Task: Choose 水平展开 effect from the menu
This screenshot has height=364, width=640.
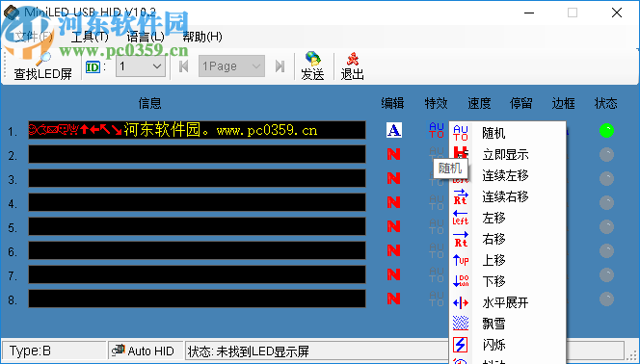Action: pos(507,303)
